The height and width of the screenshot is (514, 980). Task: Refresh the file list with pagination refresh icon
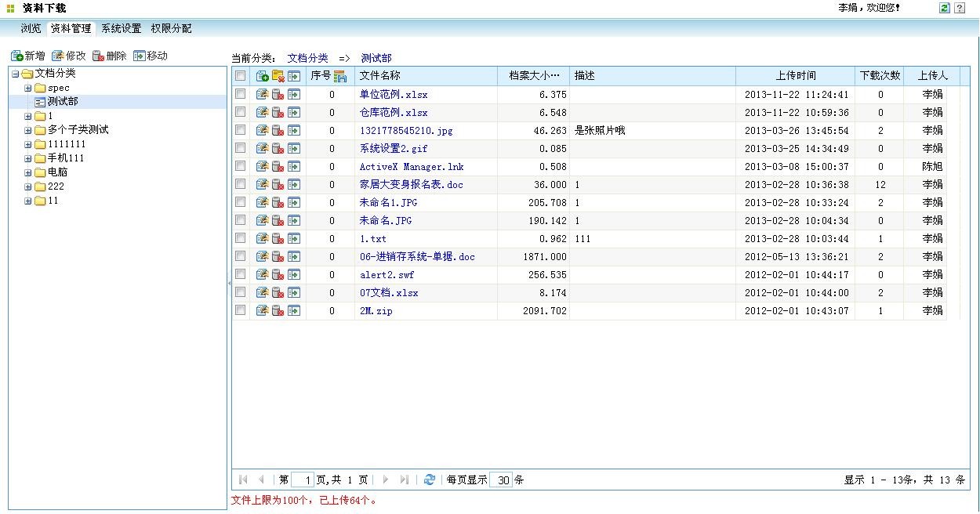point(429,480)
